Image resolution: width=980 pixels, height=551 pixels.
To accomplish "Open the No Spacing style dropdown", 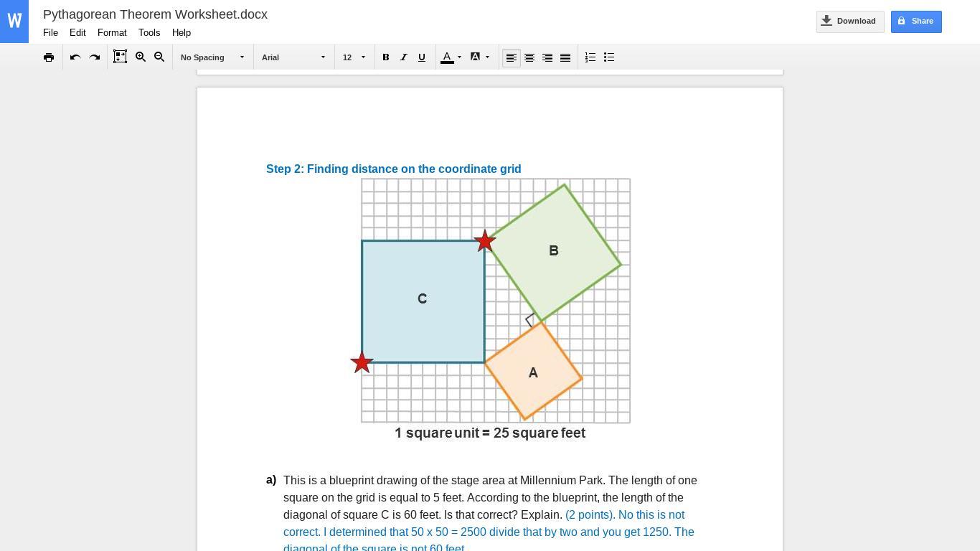I will tap(212, 57).
